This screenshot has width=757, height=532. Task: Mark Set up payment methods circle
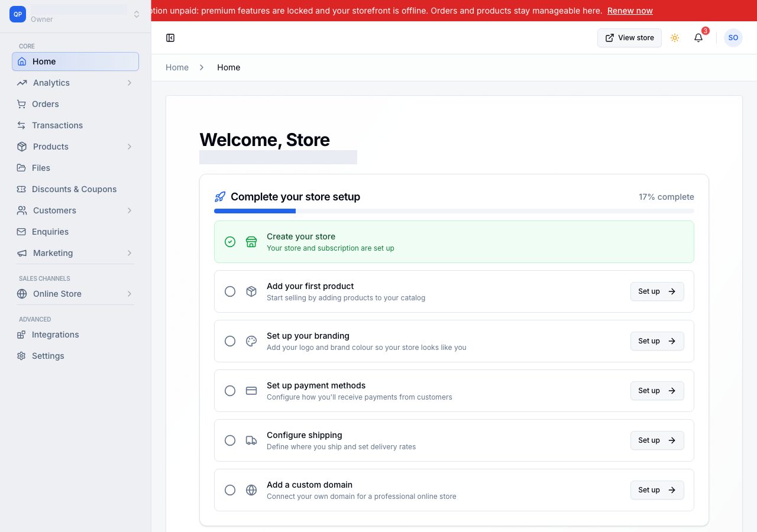coord(230,391)
